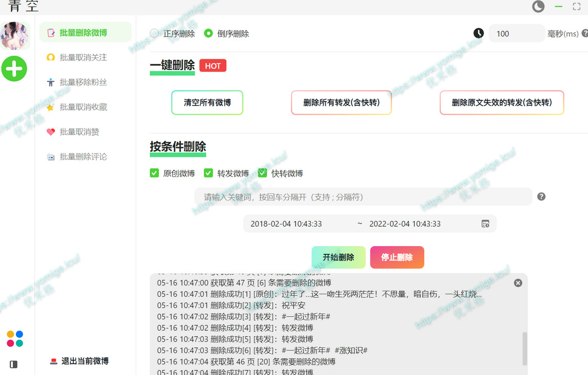Click the clock interval icon

point(478,33)
